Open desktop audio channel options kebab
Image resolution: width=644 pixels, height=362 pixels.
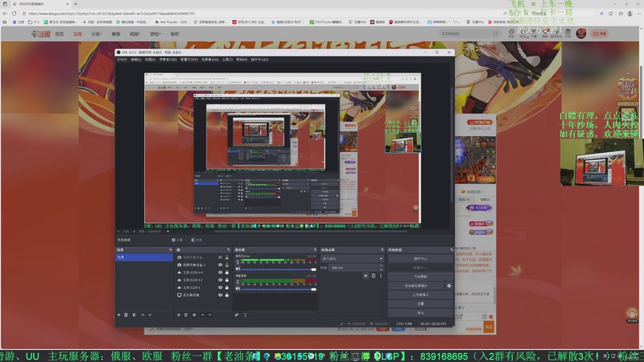[x=237, y=282]
